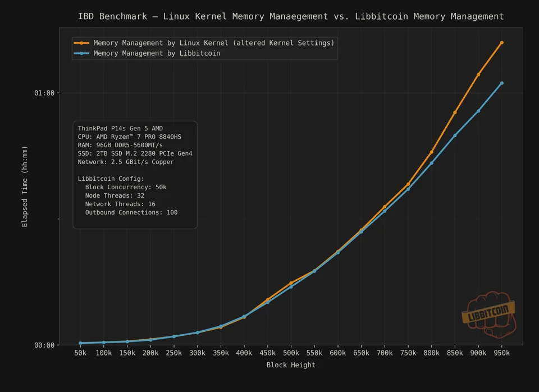Click the blue data point at 950k
This screenshot has height=392, width=539.
(x=501, y=83)
